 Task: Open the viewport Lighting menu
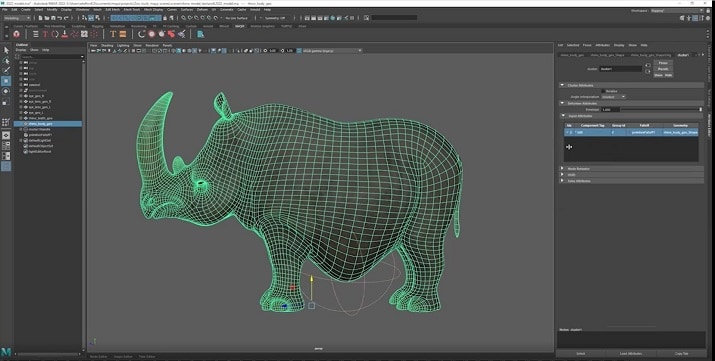coord(123,46)
